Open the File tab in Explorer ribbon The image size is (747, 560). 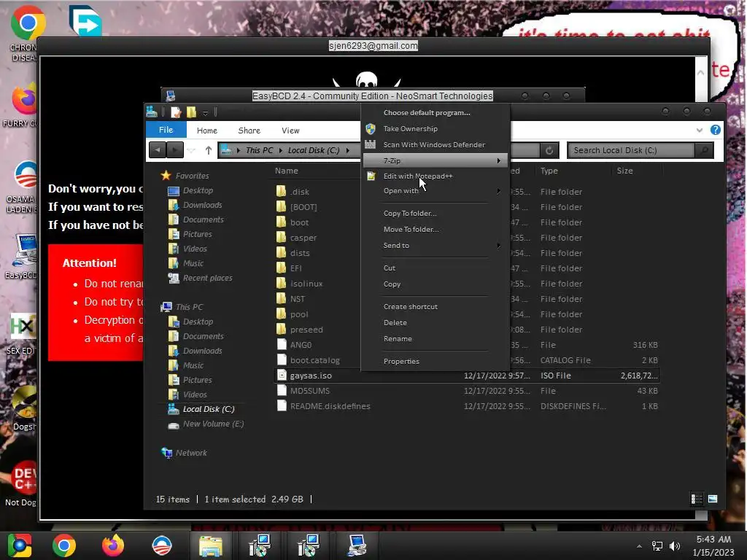pos(166,130)
